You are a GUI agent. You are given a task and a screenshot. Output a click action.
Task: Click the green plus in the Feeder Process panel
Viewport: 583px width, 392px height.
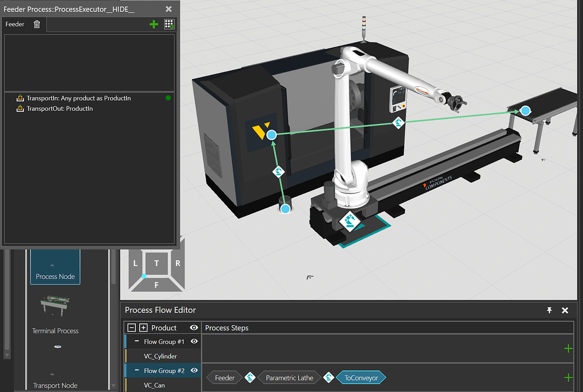click(154, 24)
